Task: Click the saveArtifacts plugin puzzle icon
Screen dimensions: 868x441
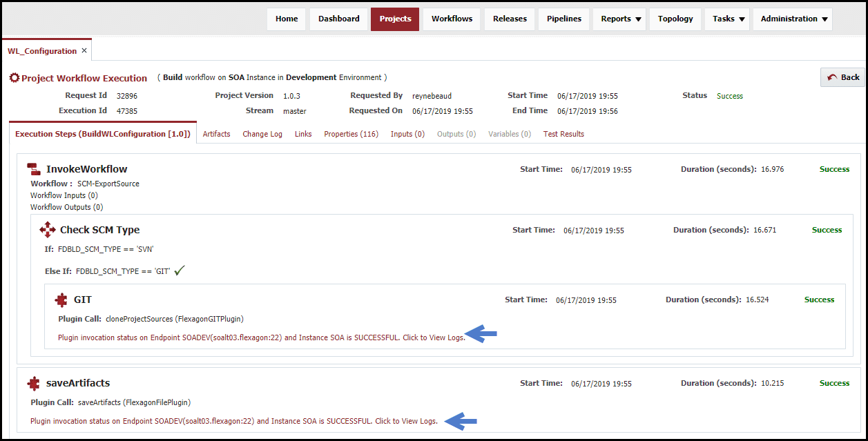Action: 33,383
